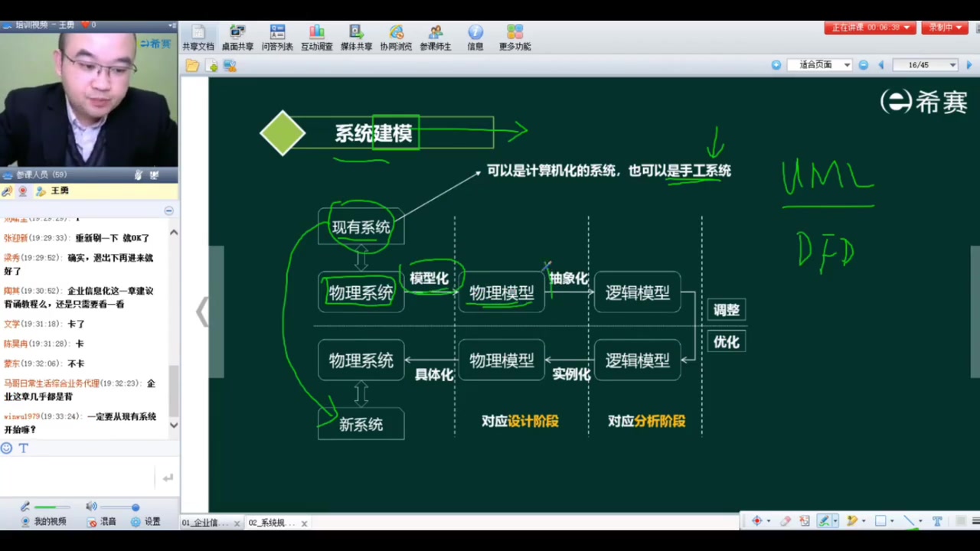Expand the line tool options arrow

(920, 521)
